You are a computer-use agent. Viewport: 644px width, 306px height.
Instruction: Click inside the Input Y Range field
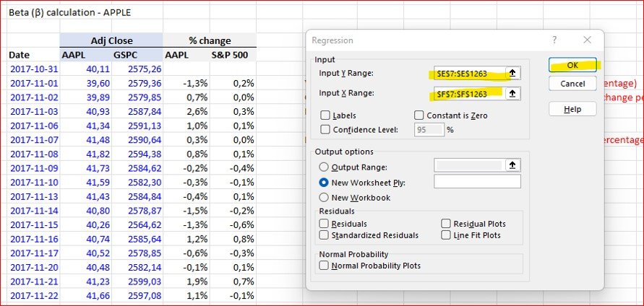coord(465,74)
